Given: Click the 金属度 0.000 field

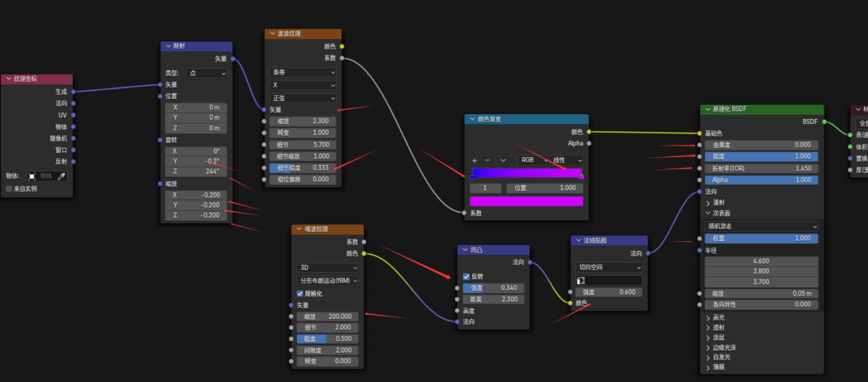Looking at the screenshot, I should pos(761,145).
